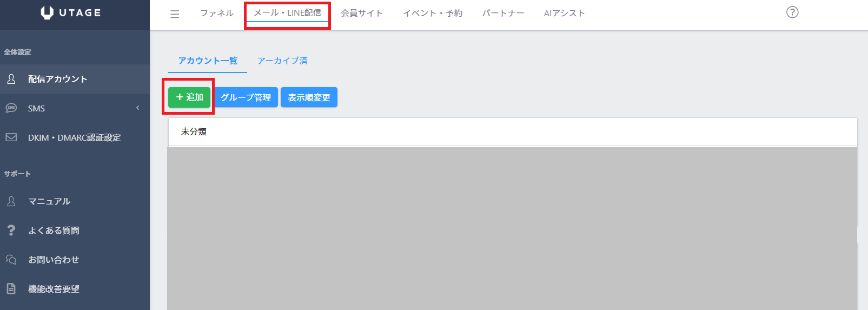Click the よくある質問 question icon
Image resolution: width=868 pixels, height=310 pixels.
pos(11,230)
